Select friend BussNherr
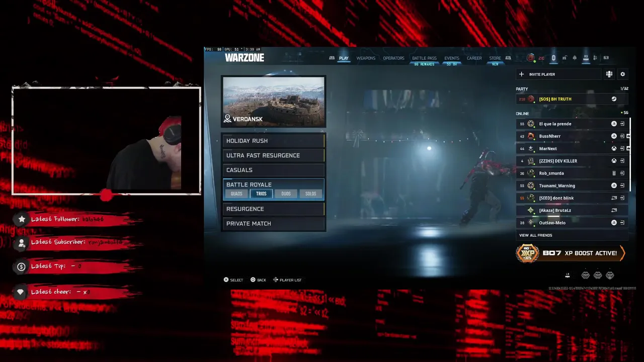This screenshot has height=362, width=644. (x=573, y=136)
